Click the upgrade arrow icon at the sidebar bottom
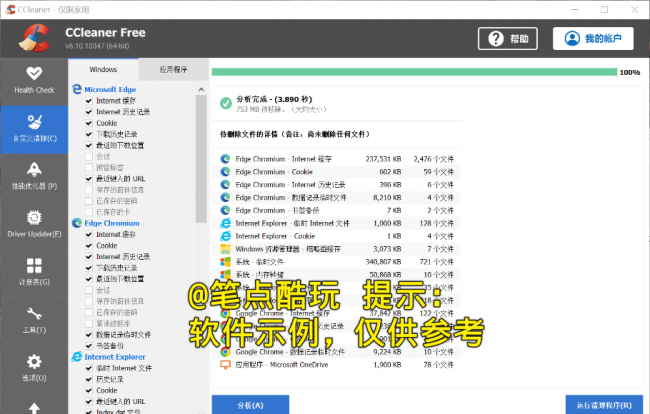The image size is (650, 414). tap(34, 408)
